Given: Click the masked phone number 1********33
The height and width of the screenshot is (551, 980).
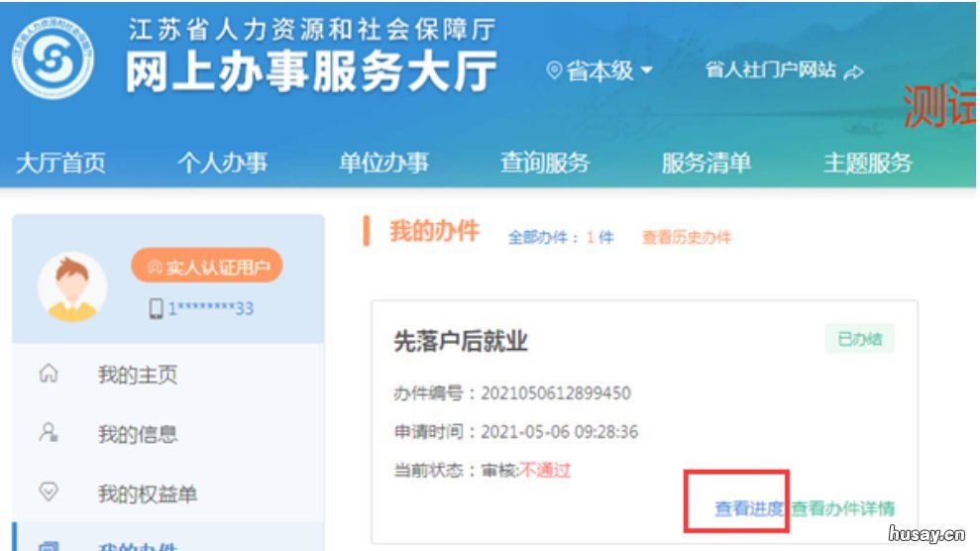Looking at the screenshot, I should [x=211, y=308].
